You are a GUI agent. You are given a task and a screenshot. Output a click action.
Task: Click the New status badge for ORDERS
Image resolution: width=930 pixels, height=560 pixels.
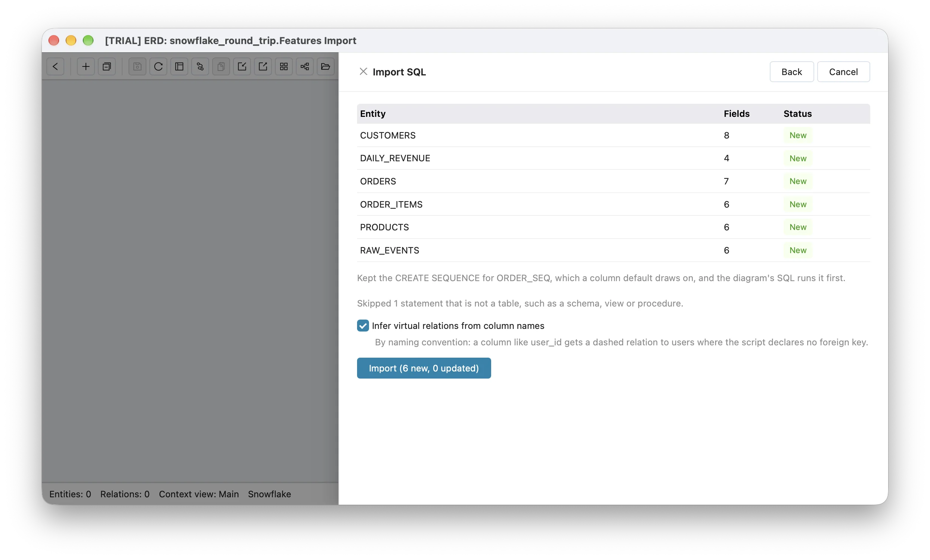798,181
